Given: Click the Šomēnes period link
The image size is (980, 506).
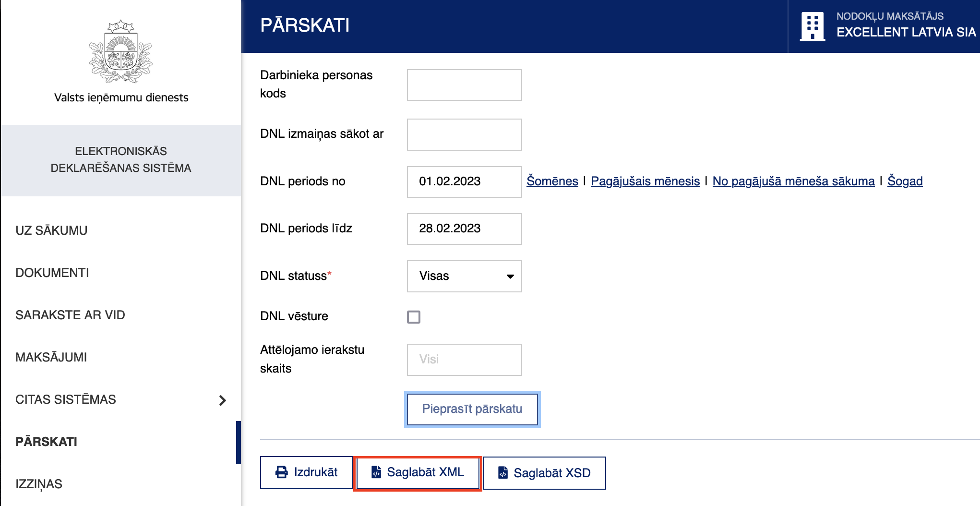Looking at the screenshot, I should pyautogui.click(x=552, y=181).
